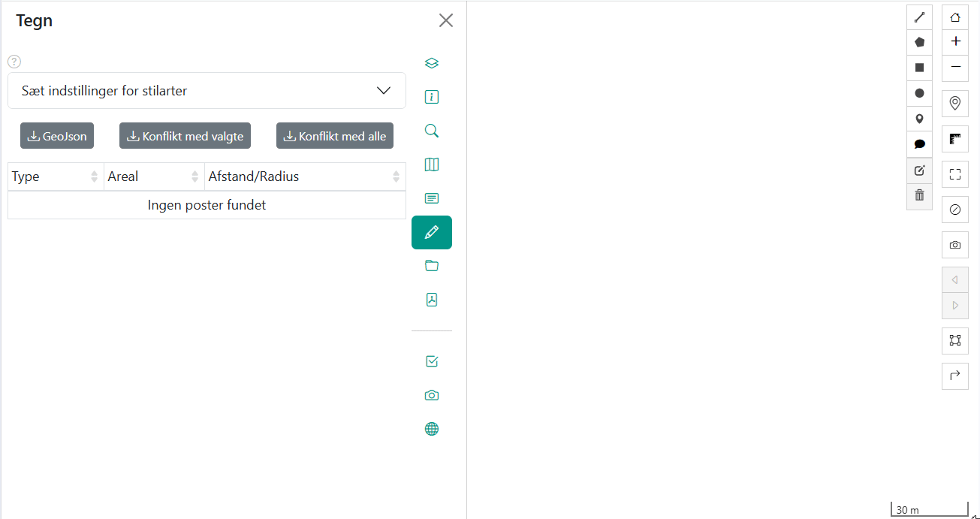Toggle fullscreen map view
Viewport: 980px width, 519px height.
(x=955, y=174)
